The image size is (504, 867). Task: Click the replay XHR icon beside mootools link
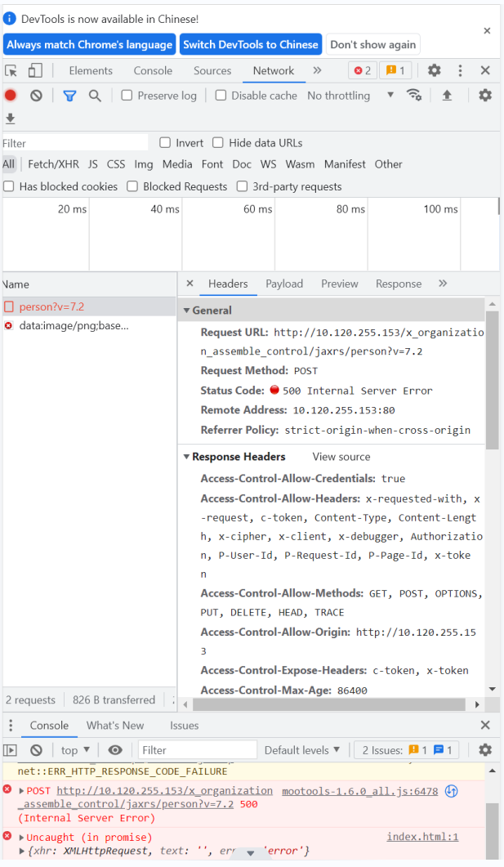[x=452, y=791]
